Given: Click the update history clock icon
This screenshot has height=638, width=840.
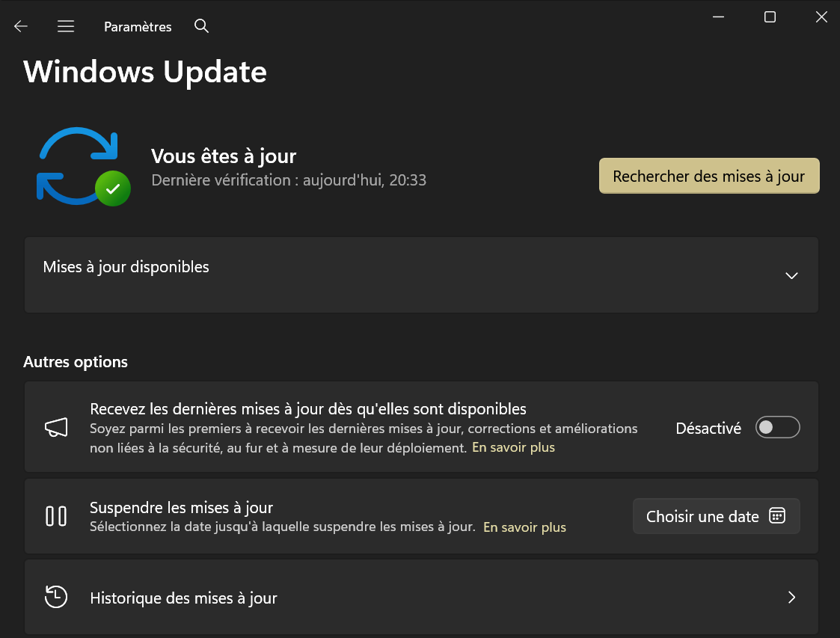Looking at the screenshot, I should coord(56,597).
